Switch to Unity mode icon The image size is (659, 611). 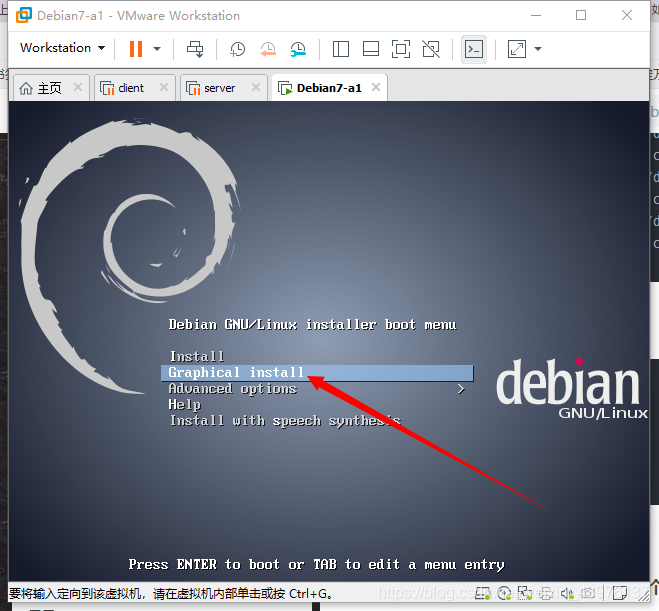(431, 49)
